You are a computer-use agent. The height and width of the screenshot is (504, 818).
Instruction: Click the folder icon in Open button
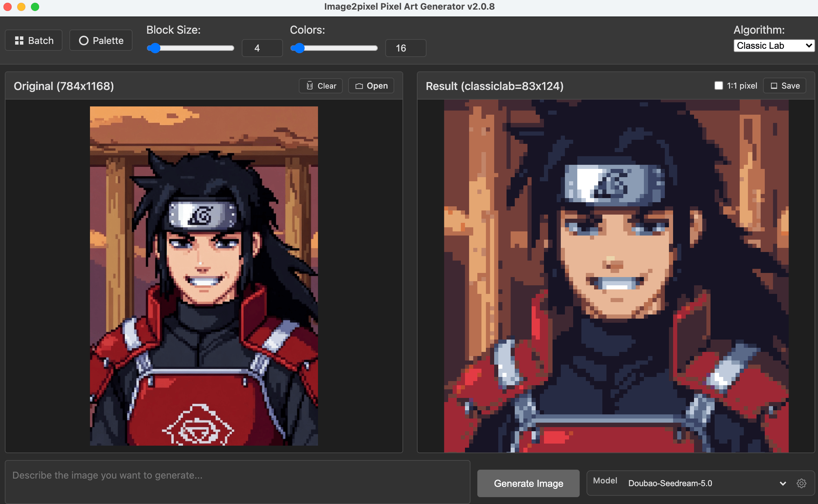pos(359,86)
